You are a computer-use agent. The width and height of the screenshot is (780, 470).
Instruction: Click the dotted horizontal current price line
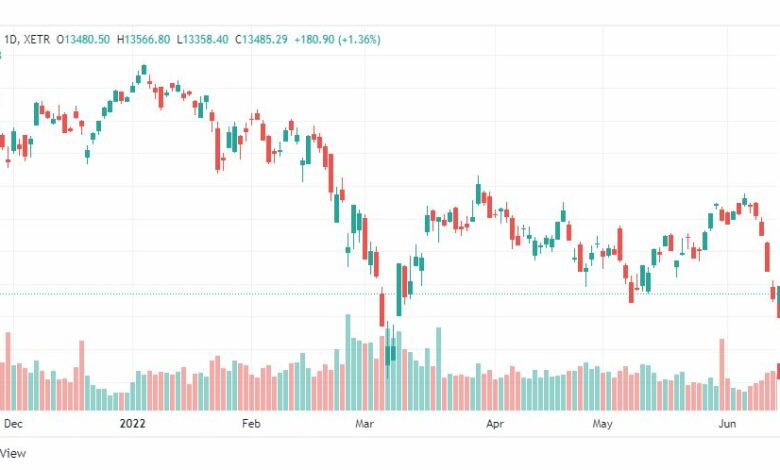[x=390, y=293]
